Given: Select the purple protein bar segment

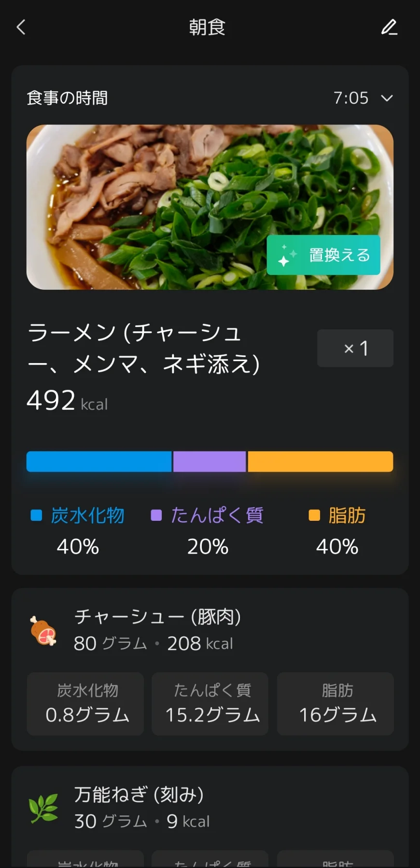Looking at the screenshot, I should tap(210, 461).
